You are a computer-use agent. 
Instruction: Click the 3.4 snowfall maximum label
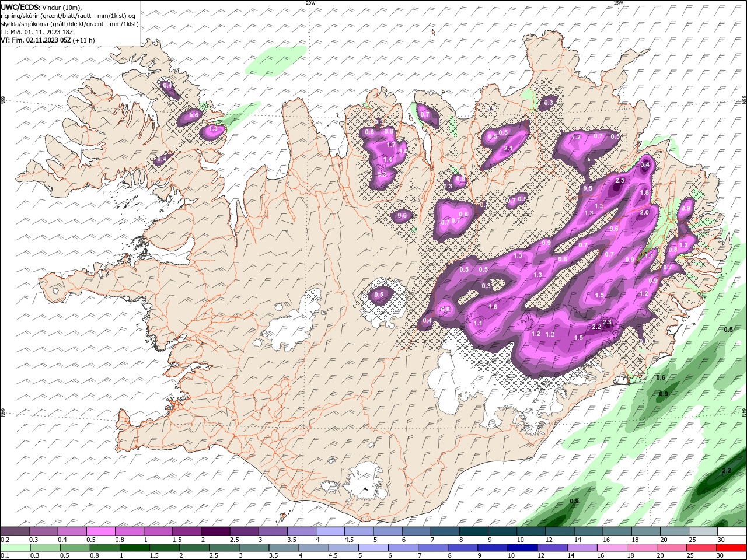pyautogui.click(x=645, y=165)
